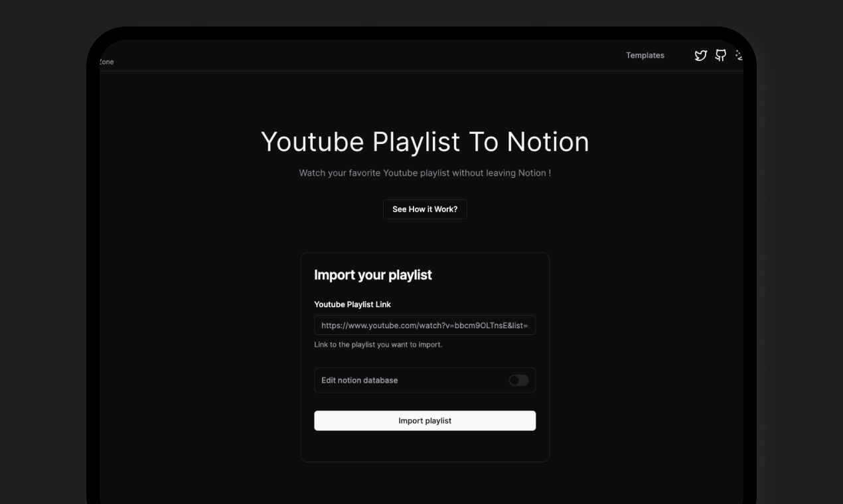Open the GitHub cat icon link
843x504 pixels.
coord(720,56)
